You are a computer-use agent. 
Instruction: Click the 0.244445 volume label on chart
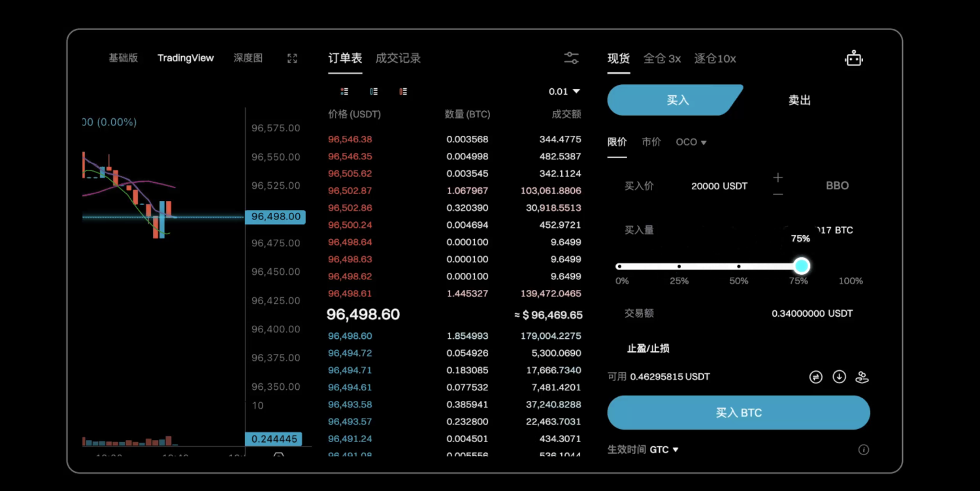pyautogui.click(x=275, y=439)
